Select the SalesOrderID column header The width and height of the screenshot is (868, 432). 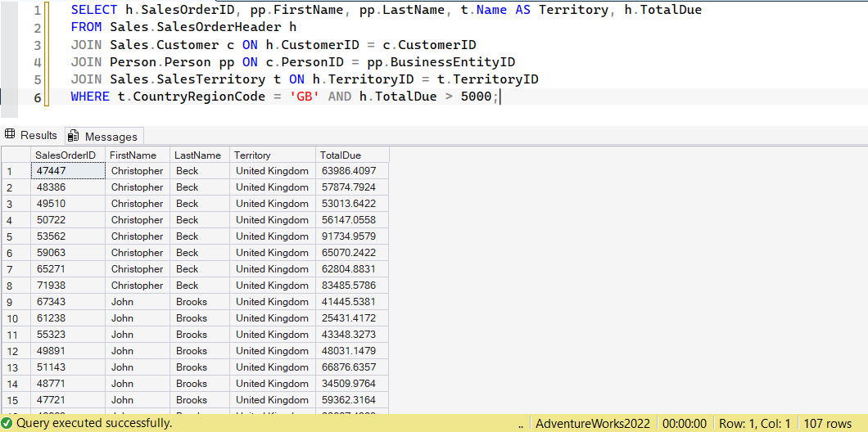tap(68, 155)
